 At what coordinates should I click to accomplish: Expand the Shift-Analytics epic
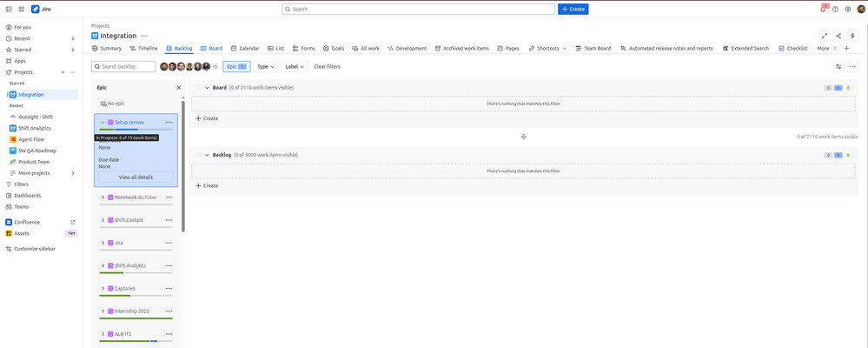click(x=103, y=265)
